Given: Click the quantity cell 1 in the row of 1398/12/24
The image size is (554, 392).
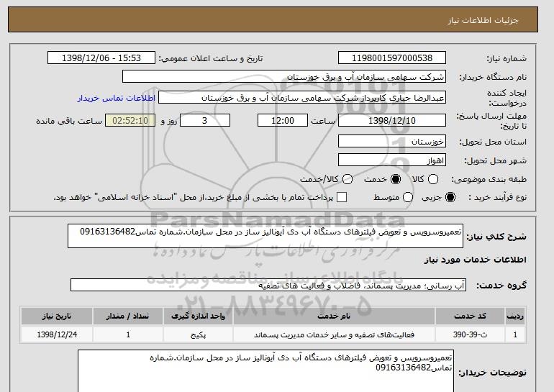Looking at the screenshot, I should 128,334.
